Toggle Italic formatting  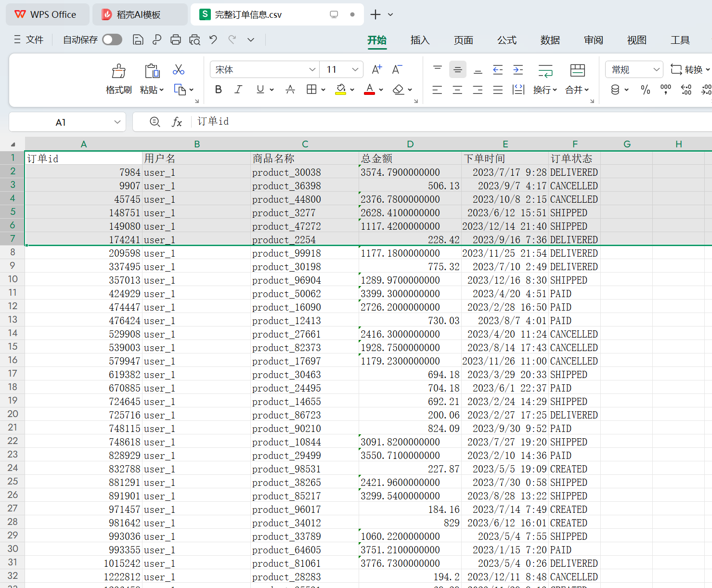(x=238, y=90)
